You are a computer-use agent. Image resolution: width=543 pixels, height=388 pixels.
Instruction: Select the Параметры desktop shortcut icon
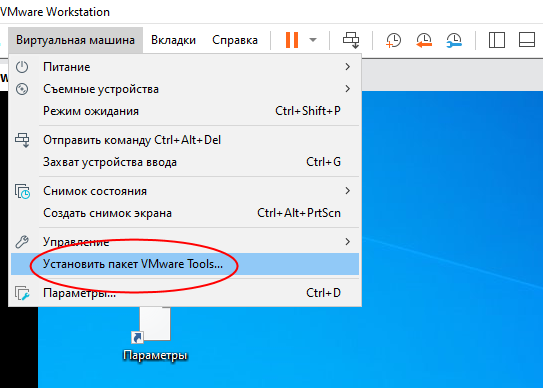[x=151, y=325]
